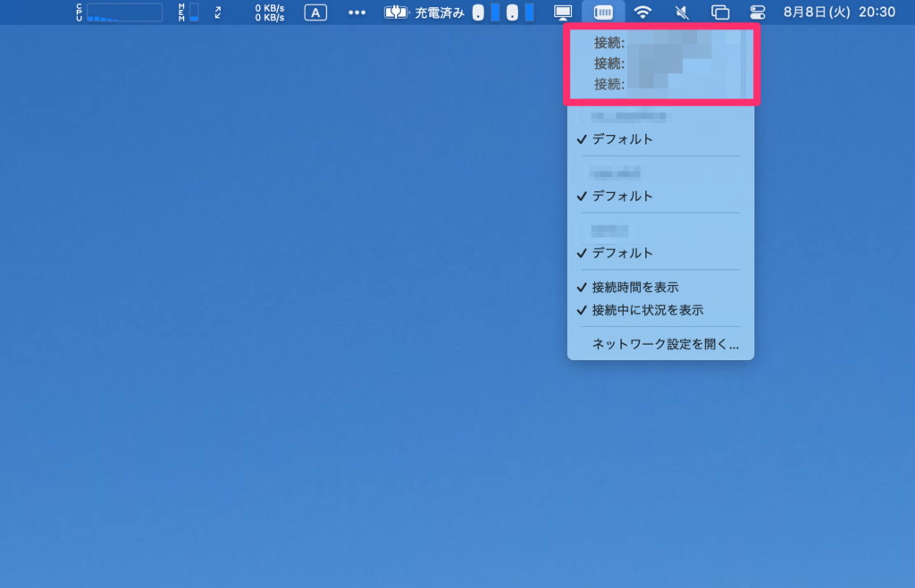Click the "A" input source icon
The width and height of the screenshot is (915, 588).
coord(315,13)
